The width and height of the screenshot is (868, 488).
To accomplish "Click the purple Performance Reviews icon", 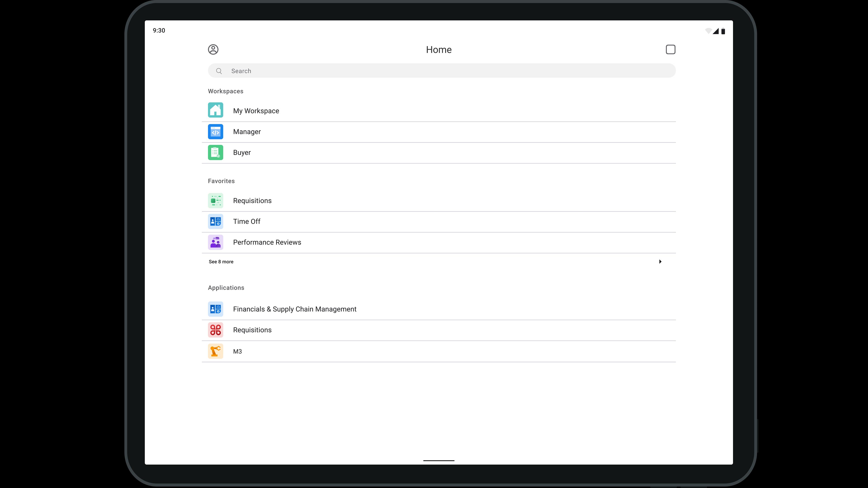I will coord(215,242).
